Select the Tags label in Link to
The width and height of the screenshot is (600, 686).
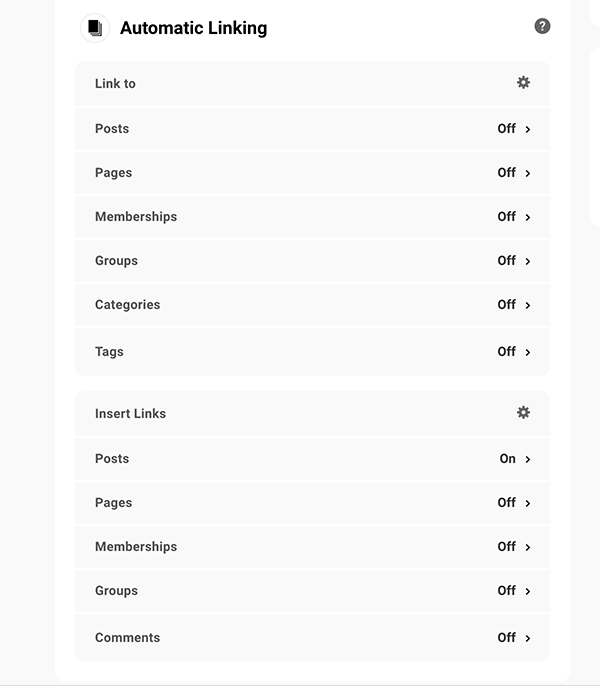tap(109, 351)
